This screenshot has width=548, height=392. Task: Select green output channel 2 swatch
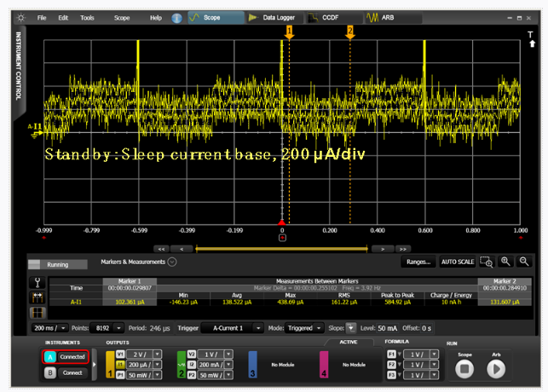[182, 365]
